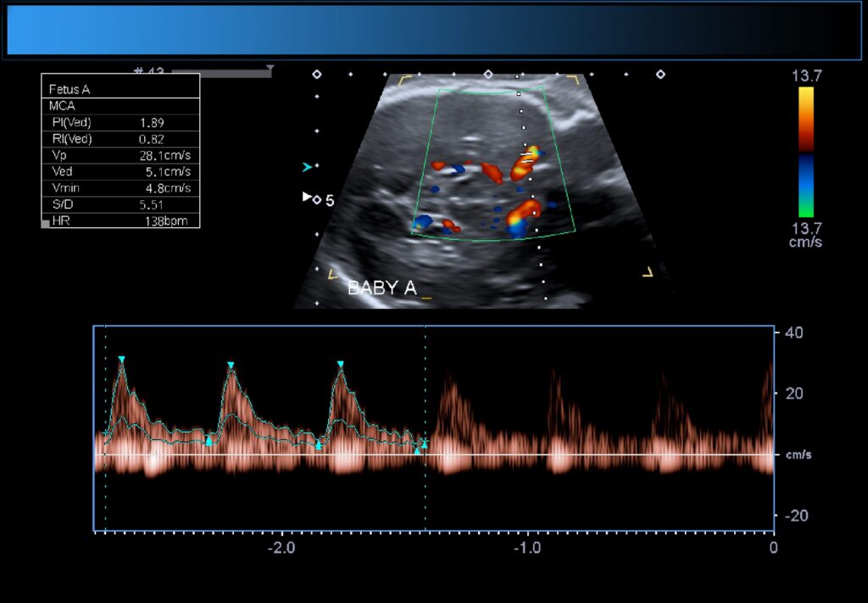Click the PI(Ved) value 1.89

tap(152, 122)
